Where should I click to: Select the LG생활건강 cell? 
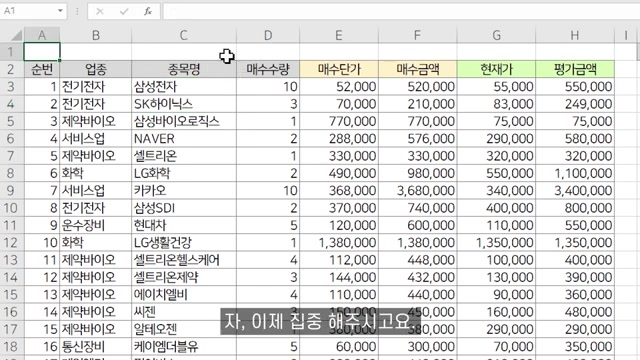pyautogui.click(x=184, y=242)
